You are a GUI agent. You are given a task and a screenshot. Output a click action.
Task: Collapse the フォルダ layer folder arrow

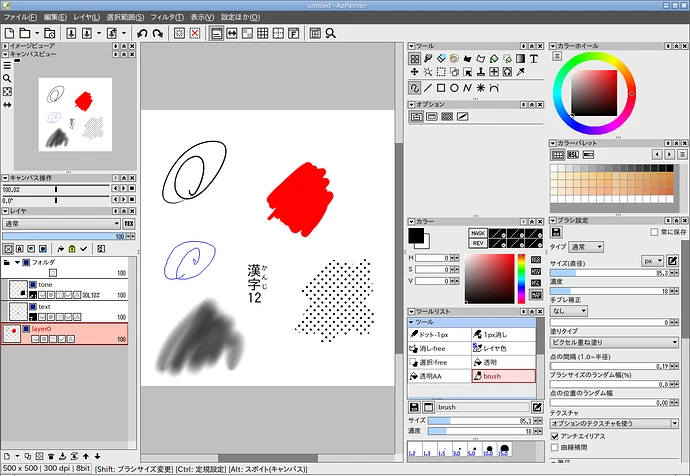point(17,263)
